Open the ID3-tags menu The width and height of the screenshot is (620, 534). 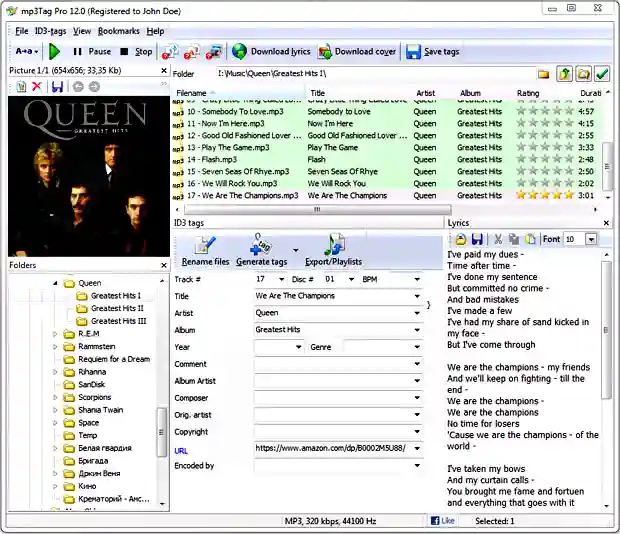pyautogui.click(x=51, y=31)
